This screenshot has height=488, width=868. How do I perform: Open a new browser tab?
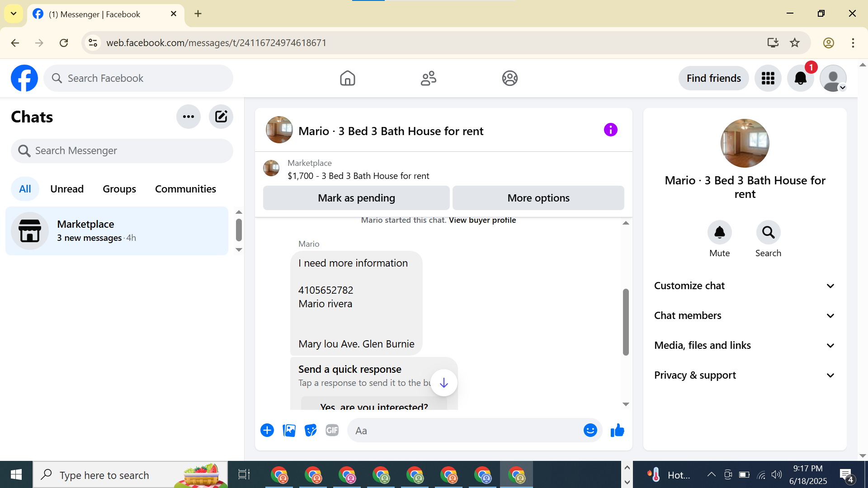[x=198, y=14]
